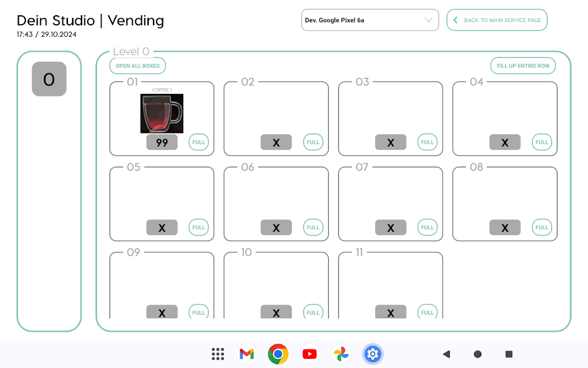
Task: Mark box 04 as FULL
Action: (x=542, y=142)
